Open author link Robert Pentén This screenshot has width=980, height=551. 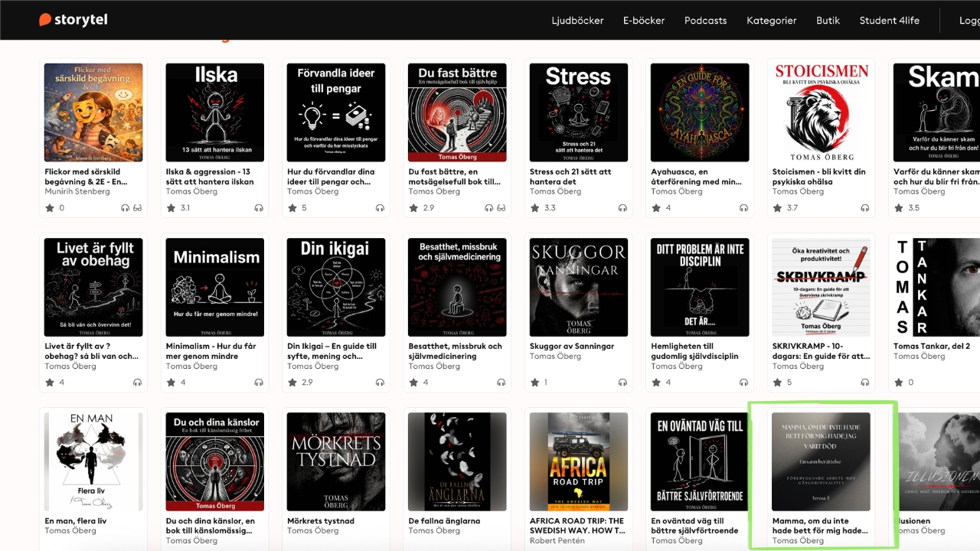(x=556, y=540)
